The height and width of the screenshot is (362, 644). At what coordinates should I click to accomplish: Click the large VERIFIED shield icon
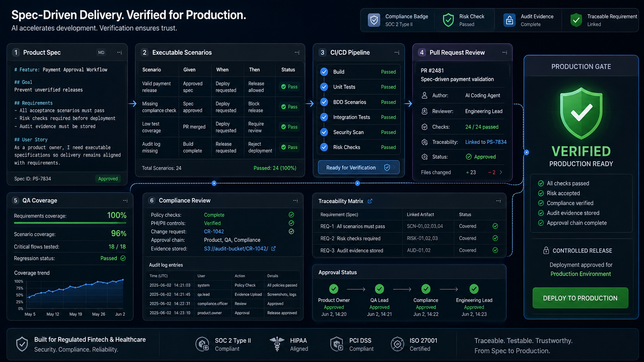(581, 113)
